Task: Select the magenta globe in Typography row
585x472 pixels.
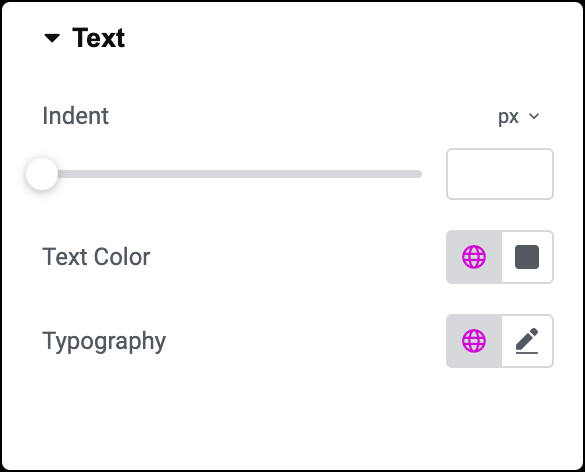Action: click(x=474, y=341)
